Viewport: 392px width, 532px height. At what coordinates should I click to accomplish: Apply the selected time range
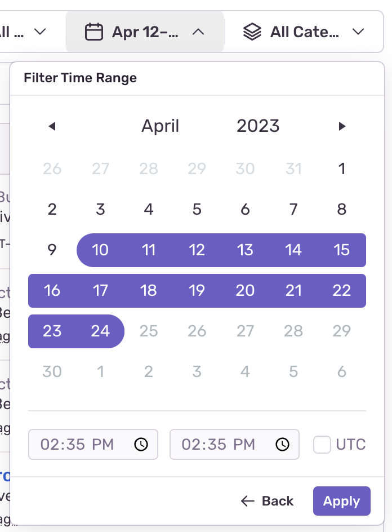pos(341,501)
